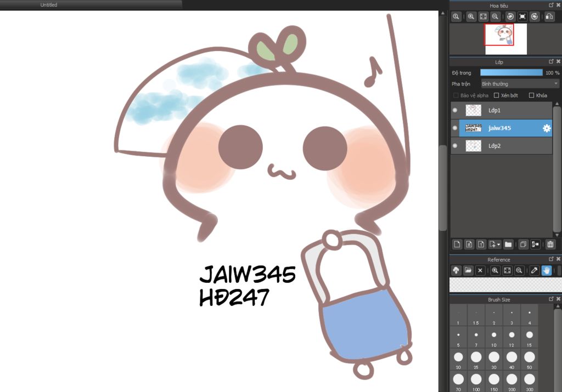
Task: Select layer Lớp2
Action: point(502,146)
